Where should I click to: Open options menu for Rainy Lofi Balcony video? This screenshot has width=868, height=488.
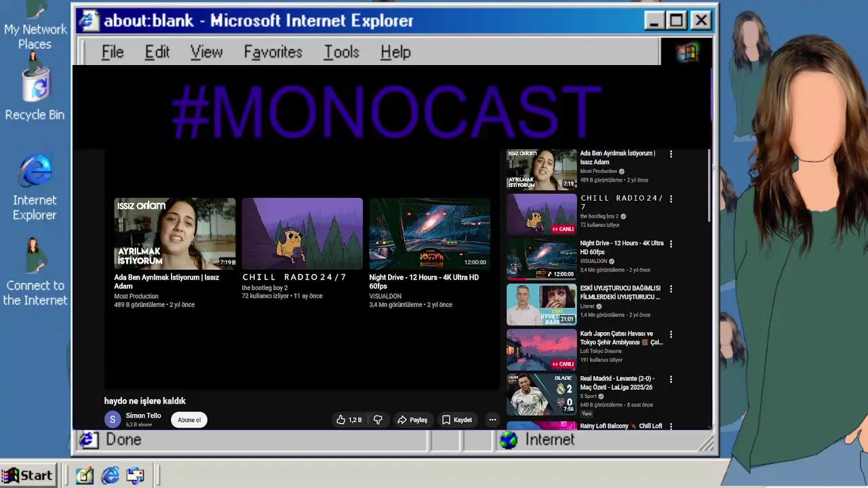671,426
